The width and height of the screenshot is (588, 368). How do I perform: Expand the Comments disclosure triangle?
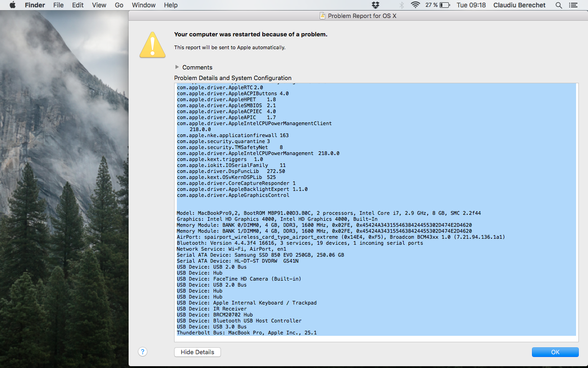coord(177,67)
